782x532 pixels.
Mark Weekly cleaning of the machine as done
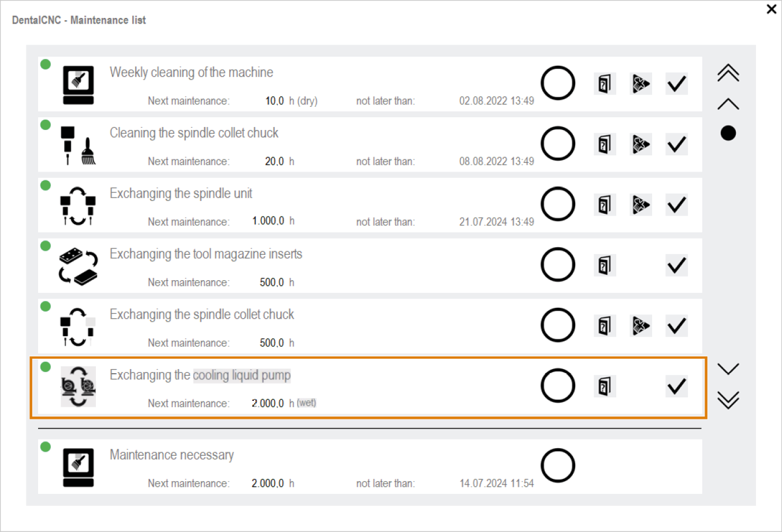[x=676, y=84]
